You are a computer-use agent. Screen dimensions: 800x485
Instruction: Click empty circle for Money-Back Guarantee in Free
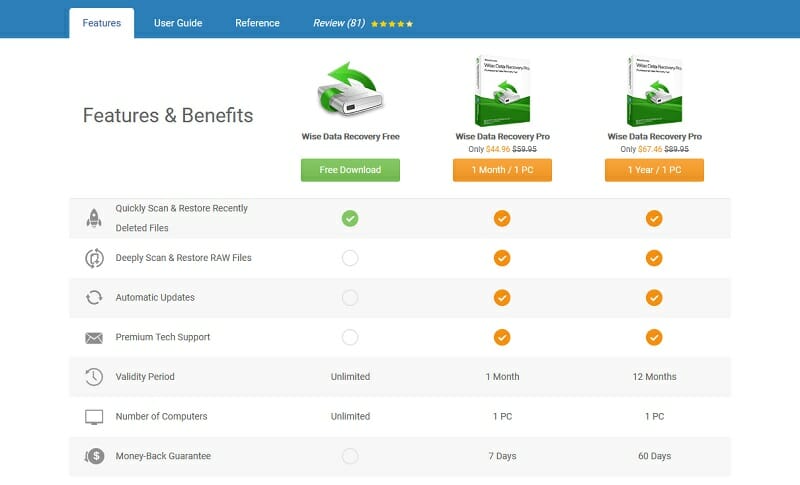point(350,456)
